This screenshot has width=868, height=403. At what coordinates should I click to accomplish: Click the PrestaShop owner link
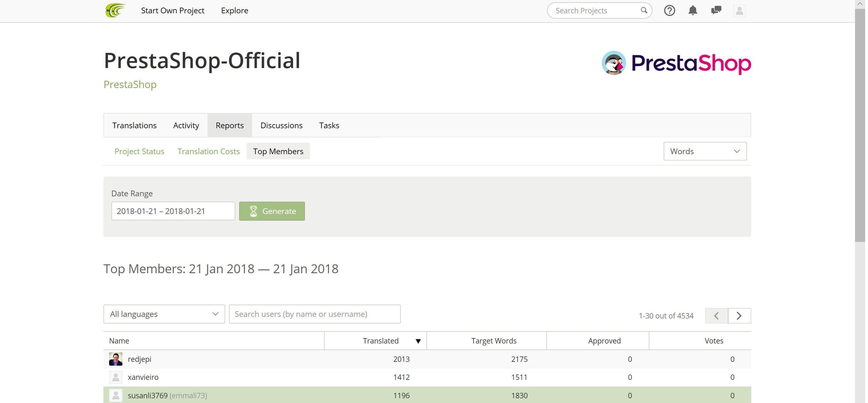click(x=130, y=84)
